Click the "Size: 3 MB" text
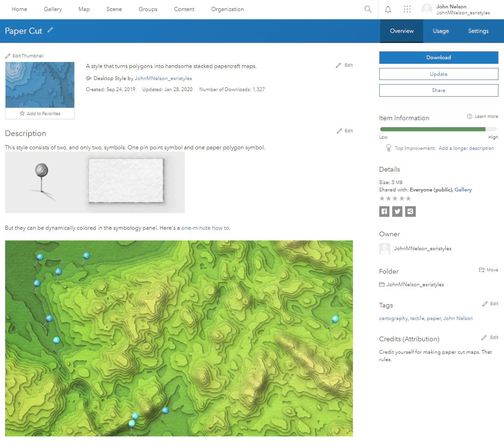The image size is (504, 442). (390, 182)
